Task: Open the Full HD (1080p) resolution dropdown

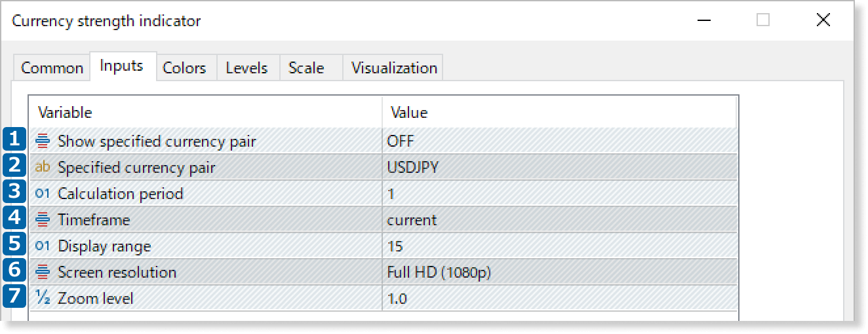Action: point(560,272)
